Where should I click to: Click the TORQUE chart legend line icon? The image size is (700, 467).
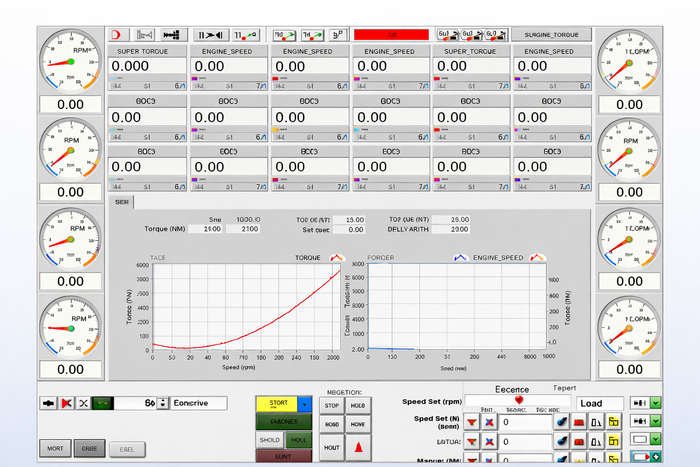click(337, 257)
